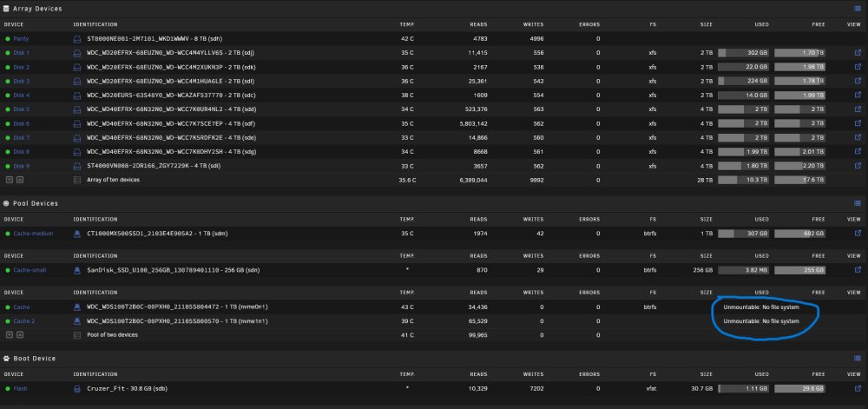Open the Disk 9 device link

(22, 166)
